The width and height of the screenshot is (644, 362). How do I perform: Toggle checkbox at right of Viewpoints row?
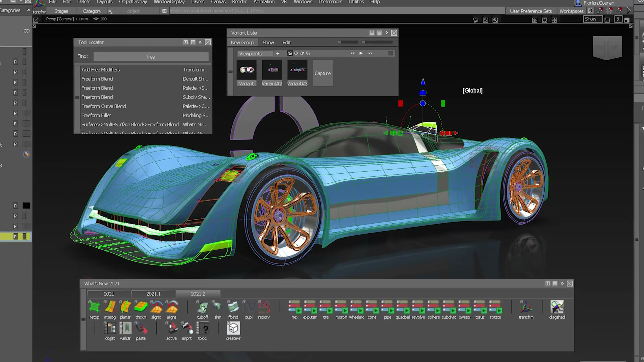click(390, 53)
